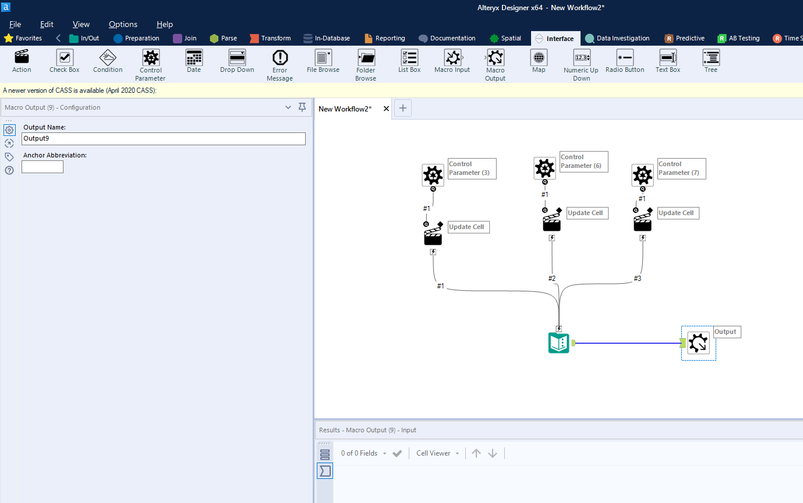Select the File Browse tool
The width and height of the screenshot is (803, 503).
[x=323, y=61]
